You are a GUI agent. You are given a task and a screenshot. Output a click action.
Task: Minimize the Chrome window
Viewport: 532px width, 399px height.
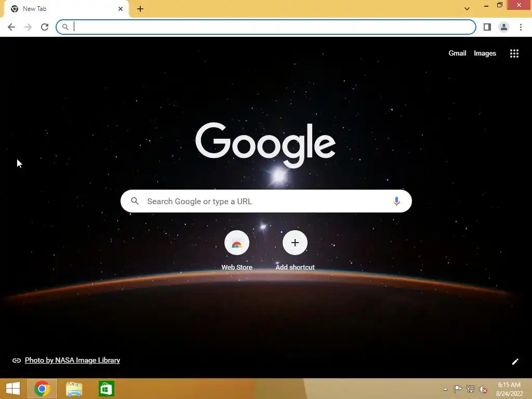pyautogui.click(x=486, y=5)
